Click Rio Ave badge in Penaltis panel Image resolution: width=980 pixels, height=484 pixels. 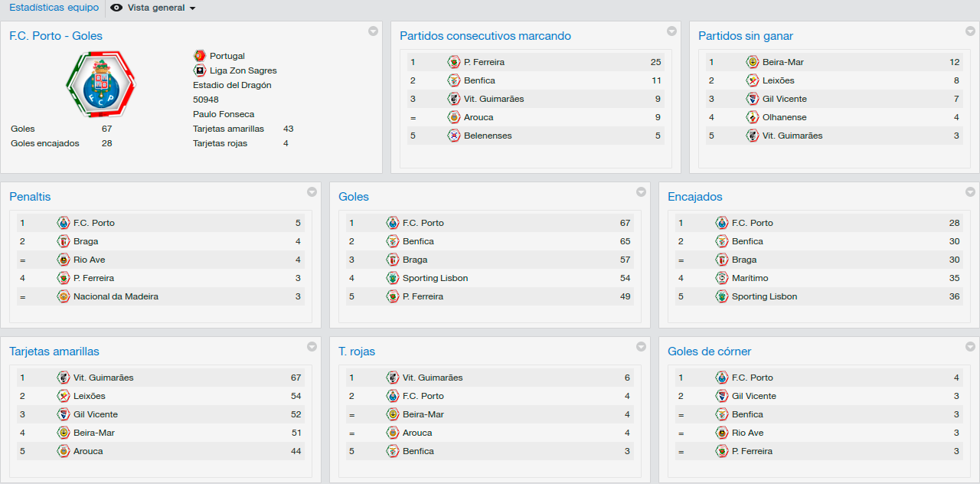64,260
